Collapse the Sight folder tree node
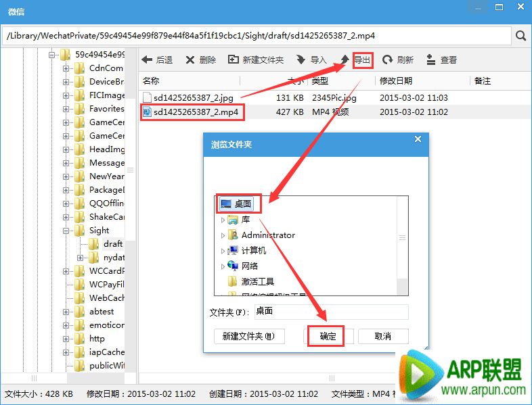The height and width of the screenshot is (405, 532). point(66,231)
